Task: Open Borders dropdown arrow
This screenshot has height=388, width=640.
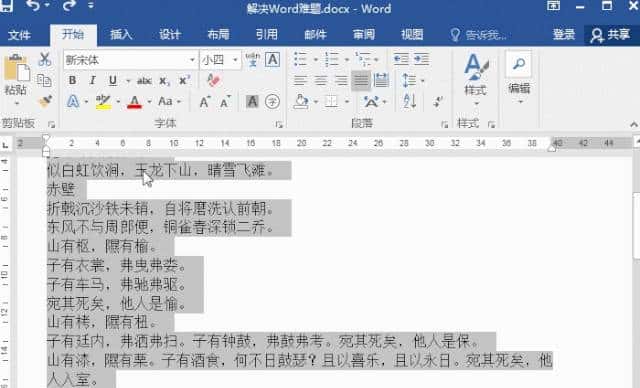Action: [x=347, y=102]
